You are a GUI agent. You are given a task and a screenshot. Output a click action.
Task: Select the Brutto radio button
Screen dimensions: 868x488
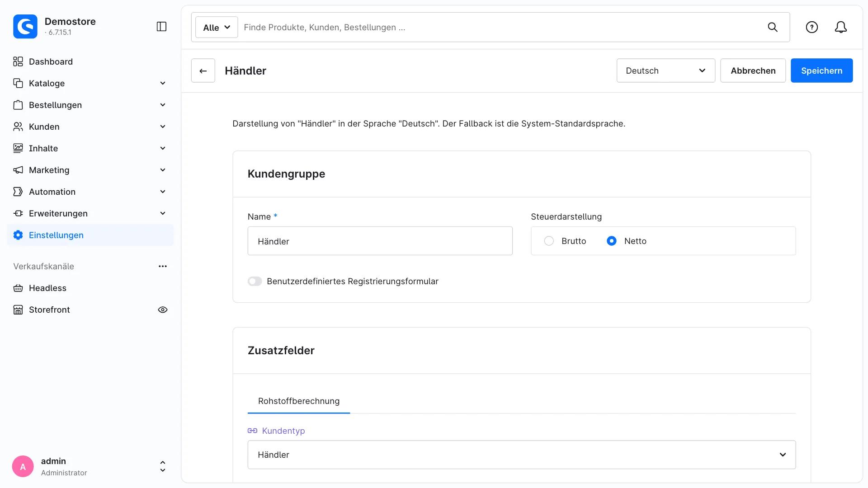click(549, 241)
